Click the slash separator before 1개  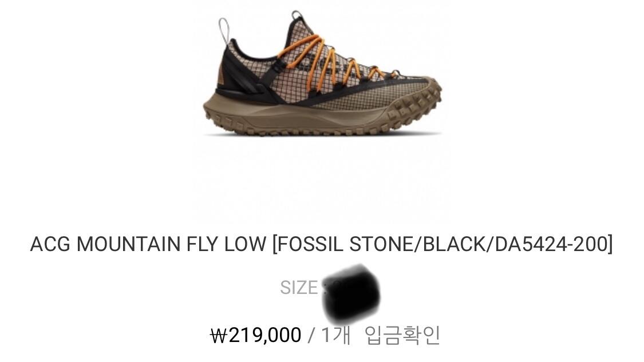coord(311,336)
